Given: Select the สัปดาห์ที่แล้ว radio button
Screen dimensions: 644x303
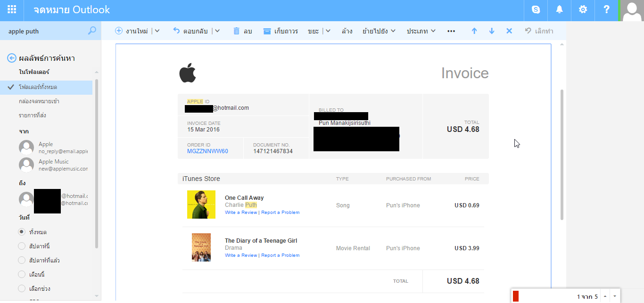Looking at the screenshot, I should click(x=22, y=260).
